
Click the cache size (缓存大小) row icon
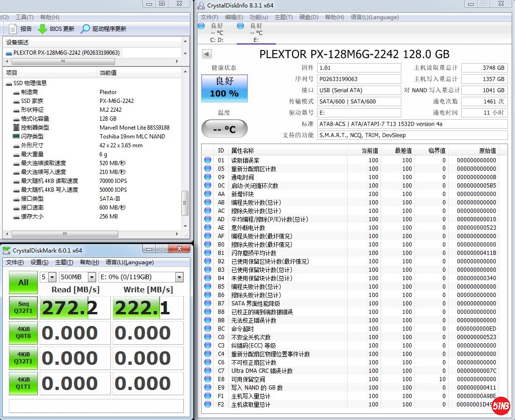point(16,217)
